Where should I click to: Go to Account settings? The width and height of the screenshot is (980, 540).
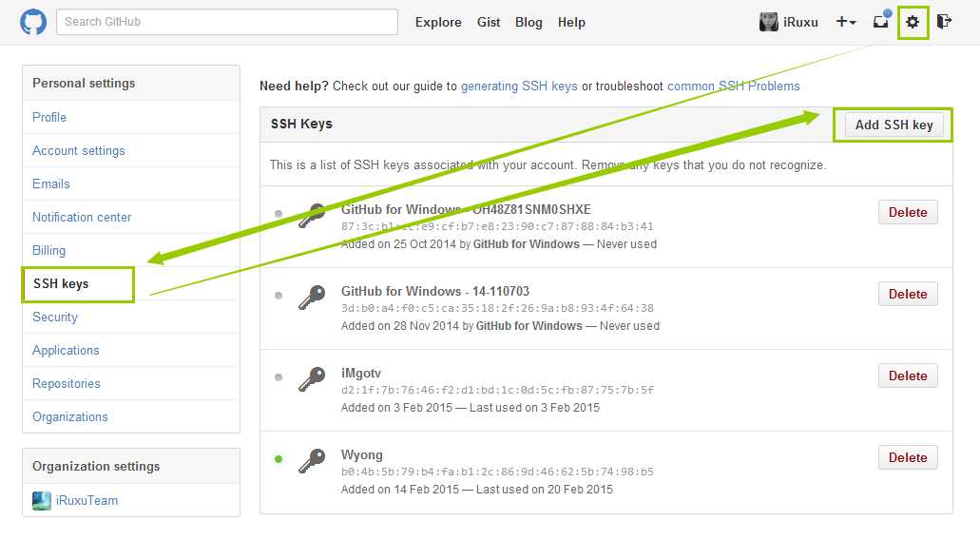pos(79,150)
